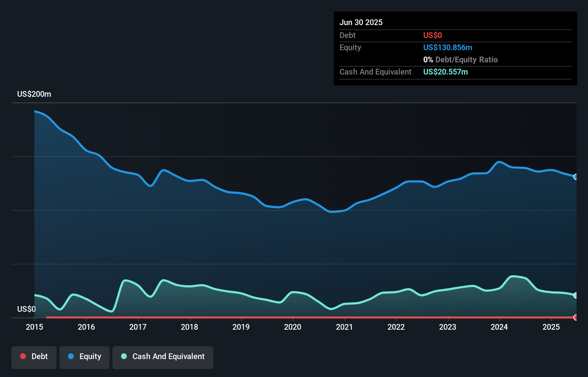
Task: Click the US$20.557m cash value
Action: point(445,72)
